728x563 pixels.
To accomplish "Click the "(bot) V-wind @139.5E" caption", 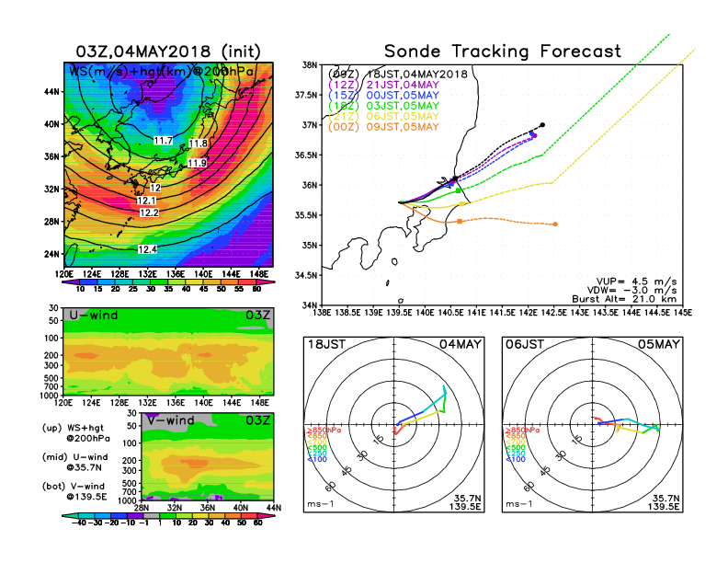I will 74,491.
